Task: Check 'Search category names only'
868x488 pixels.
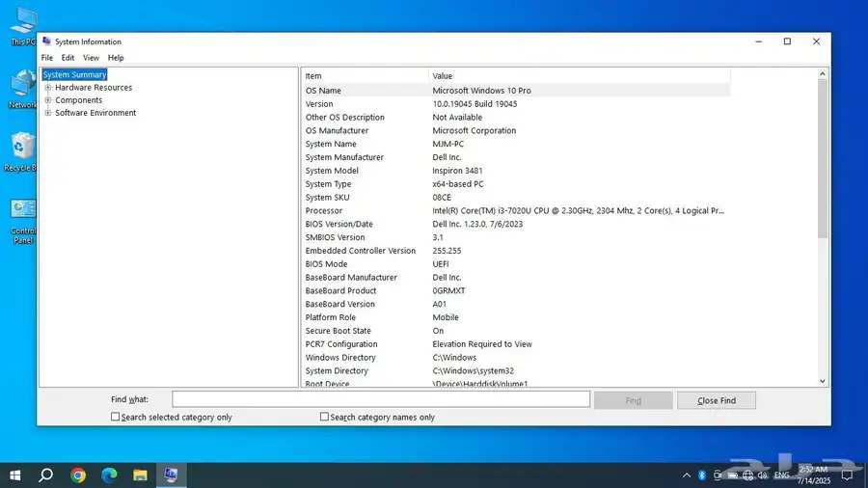Action: [x=324, y=417]
